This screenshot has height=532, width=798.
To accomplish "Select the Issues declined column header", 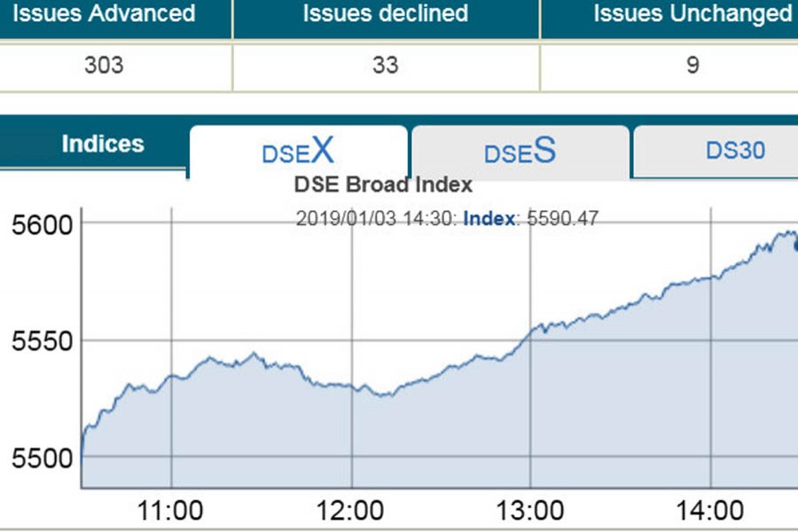I will 385,14.
